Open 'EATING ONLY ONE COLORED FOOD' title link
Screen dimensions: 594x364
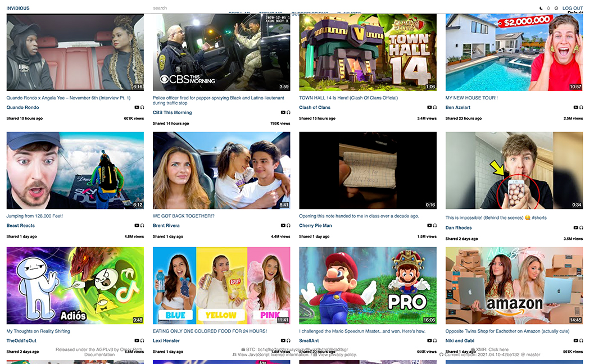(210, 331)
